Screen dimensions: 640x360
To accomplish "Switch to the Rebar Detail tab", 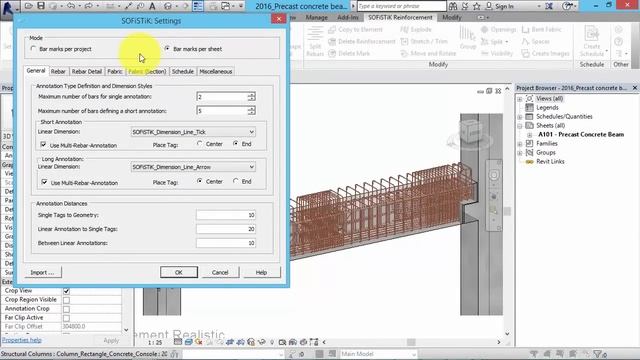I will tap(87, 71).
